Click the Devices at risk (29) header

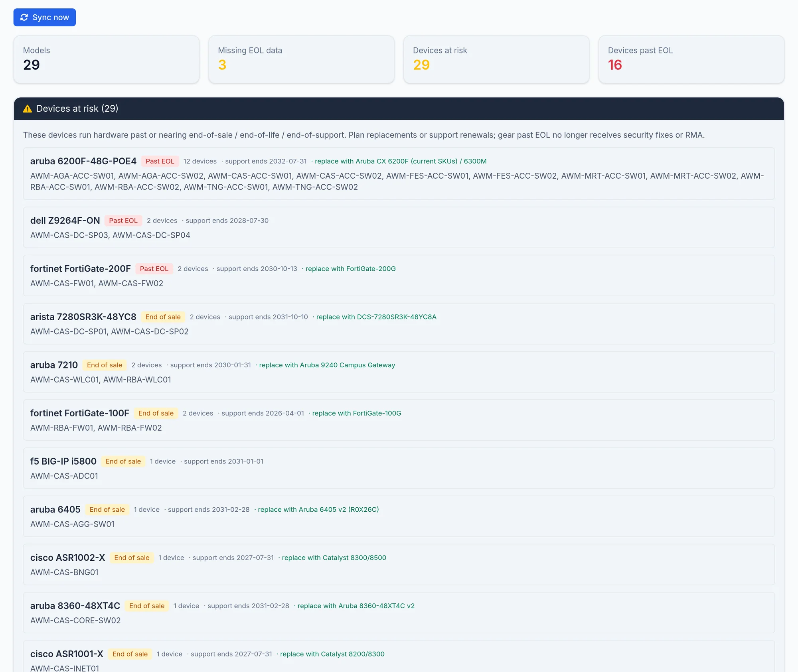tap(399, 109)
